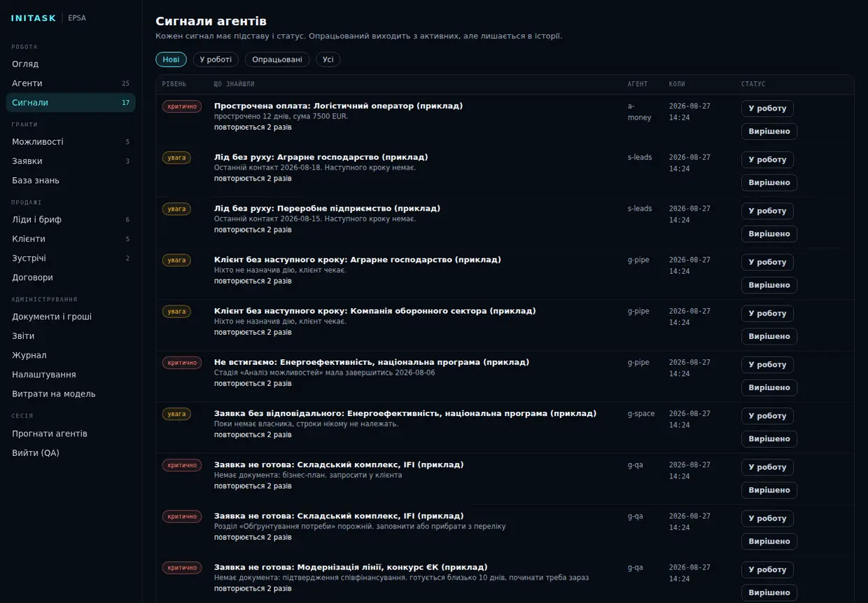The width and height of the screenshot is (868, 603).
Task: Click У роботу for Прострочена оплата signal
Action: point(767,109)
